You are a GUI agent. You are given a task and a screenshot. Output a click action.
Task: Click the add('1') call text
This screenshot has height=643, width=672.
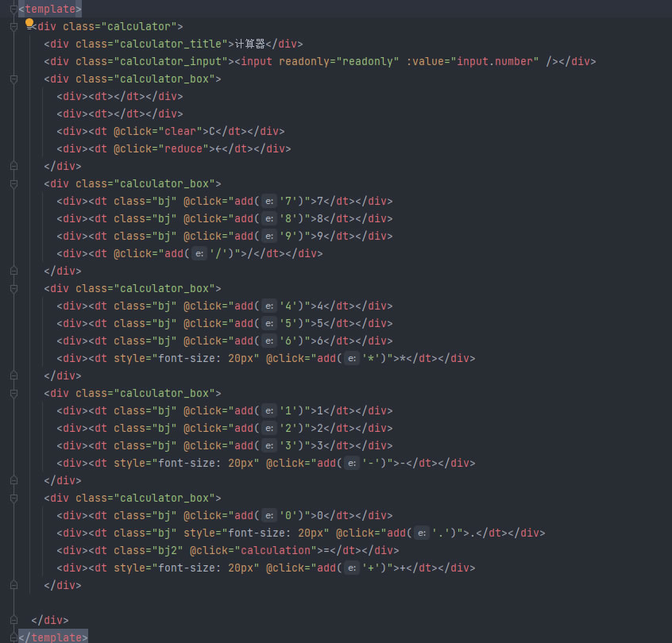(269, 411)
